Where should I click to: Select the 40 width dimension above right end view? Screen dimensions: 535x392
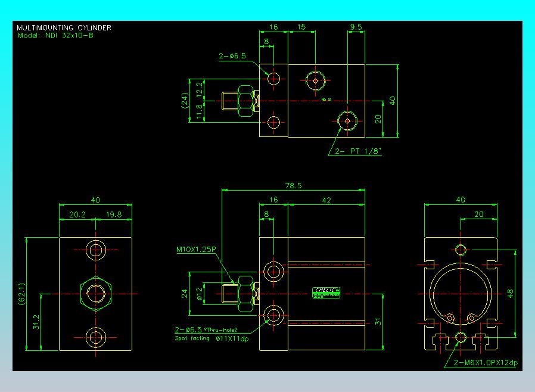tap(461, 200)
